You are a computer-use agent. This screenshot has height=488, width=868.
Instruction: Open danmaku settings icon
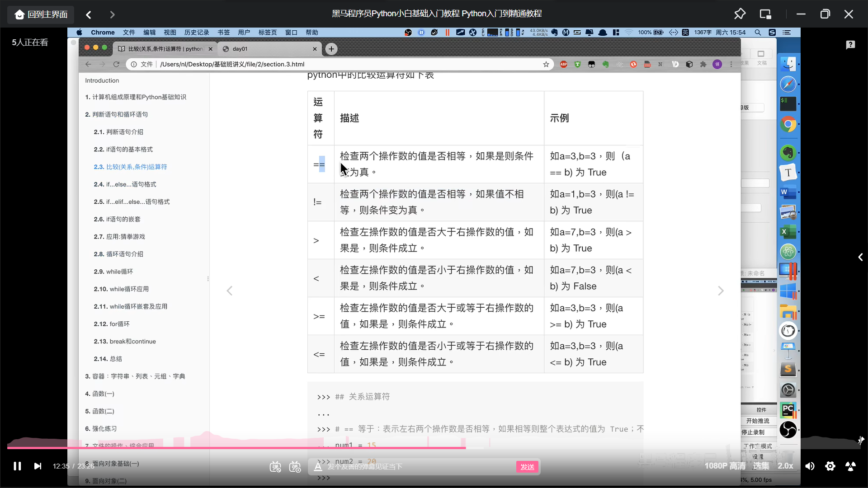(295, 467)
